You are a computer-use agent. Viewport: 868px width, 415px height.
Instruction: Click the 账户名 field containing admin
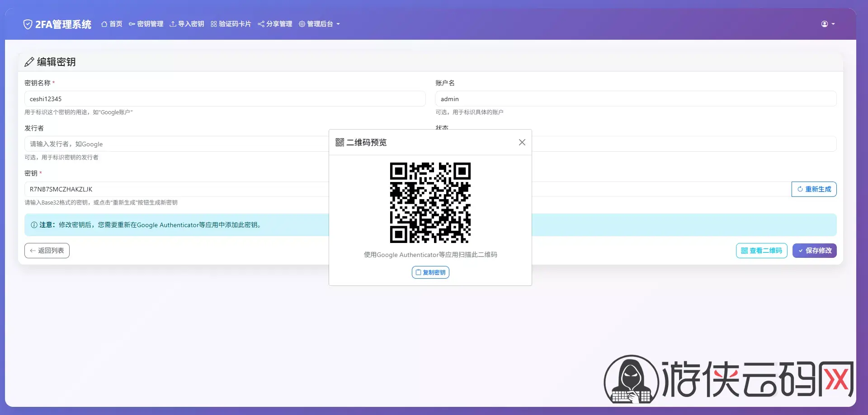point(635,99)
